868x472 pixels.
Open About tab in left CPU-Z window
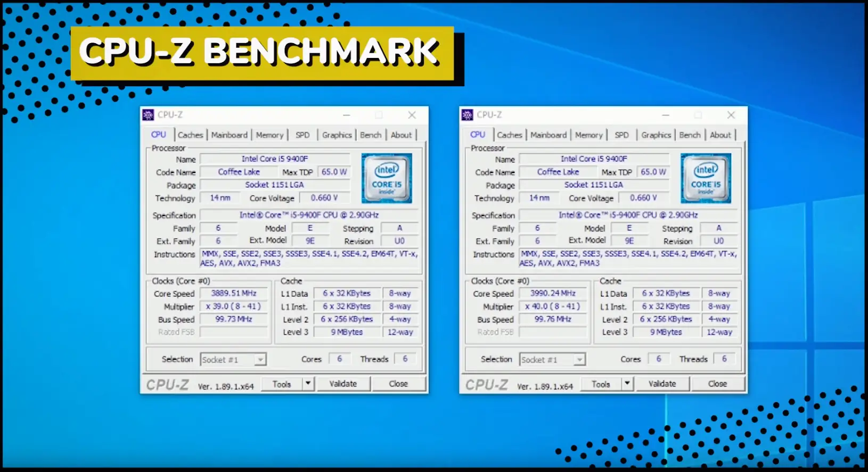[401, 135]
